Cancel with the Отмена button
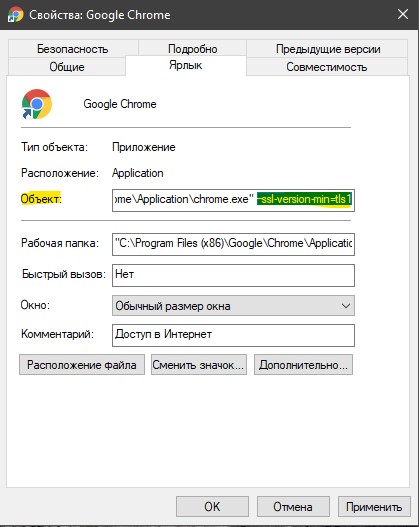Viewport: 419px width, 527px height. 293,506
